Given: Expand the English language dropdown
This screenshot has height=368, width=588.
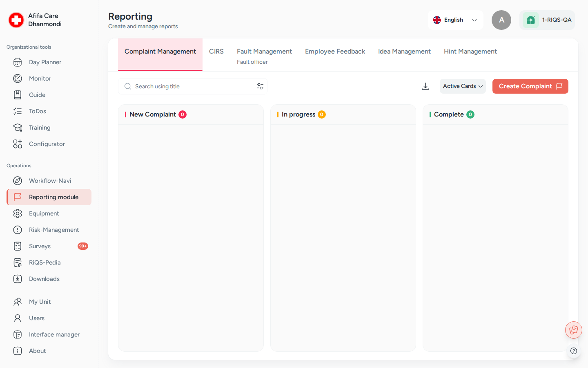Looking at the screenshot, I should [456, 20].
